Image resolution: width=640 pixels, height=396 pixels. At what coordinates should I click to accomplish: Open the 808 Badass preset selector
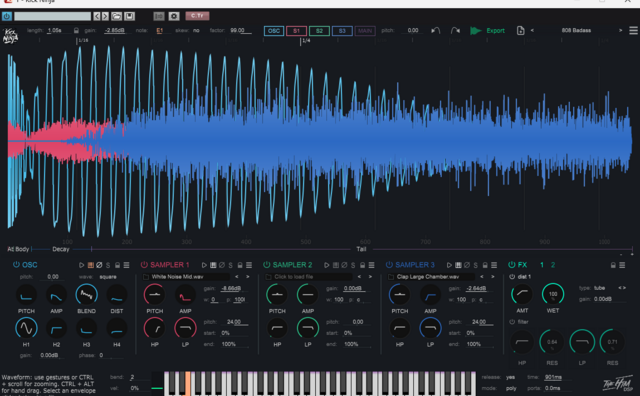[x=576, y=31]
